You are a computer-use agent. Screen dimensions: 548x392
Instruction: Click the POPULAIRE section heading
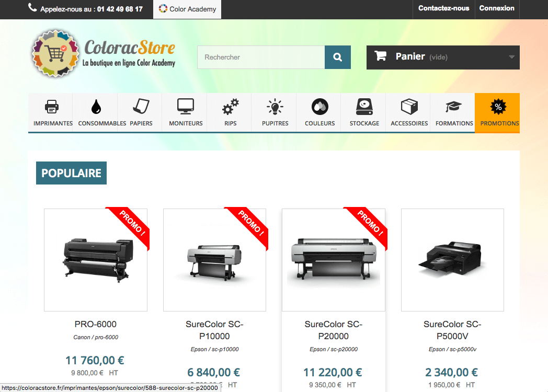[71, 173]
